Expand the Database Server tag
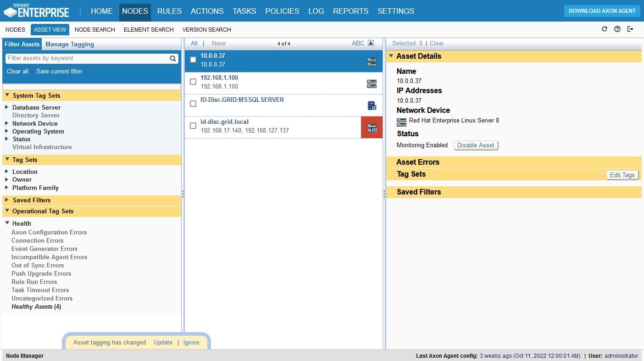 (x=7, y=107)
